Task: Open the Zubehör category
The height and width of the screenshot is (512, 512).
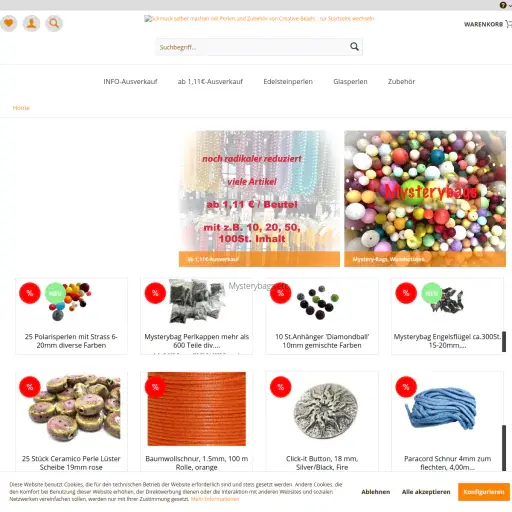Action: point(401,82)
